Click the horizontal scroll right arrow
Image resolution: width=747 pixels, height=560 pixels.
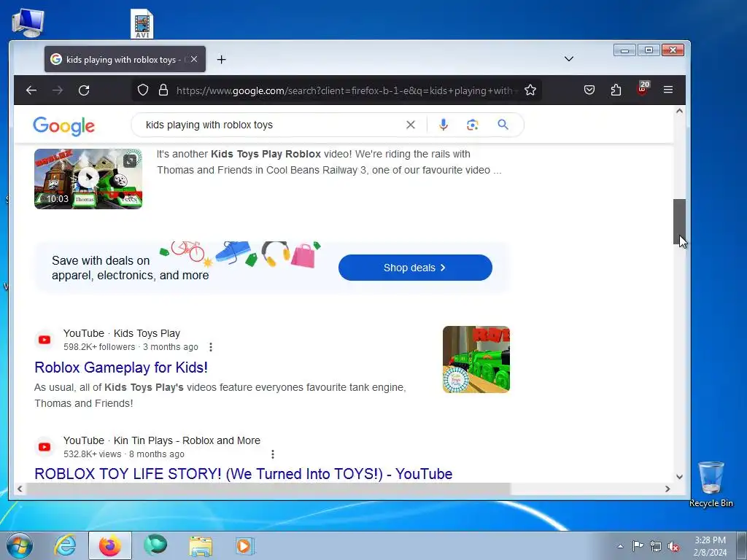(667, 489)
